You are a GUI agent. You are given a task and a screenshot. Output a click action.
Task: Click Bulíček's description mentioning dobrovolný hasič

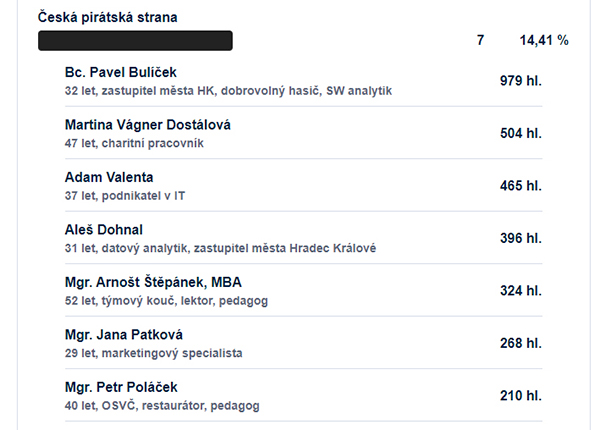(x=228, y=91)
